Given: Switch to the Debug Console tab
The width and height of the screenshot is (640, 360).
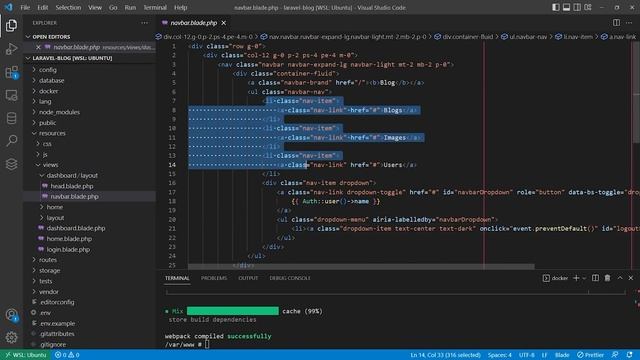Looking at the screenshot, I should point(290,278).
